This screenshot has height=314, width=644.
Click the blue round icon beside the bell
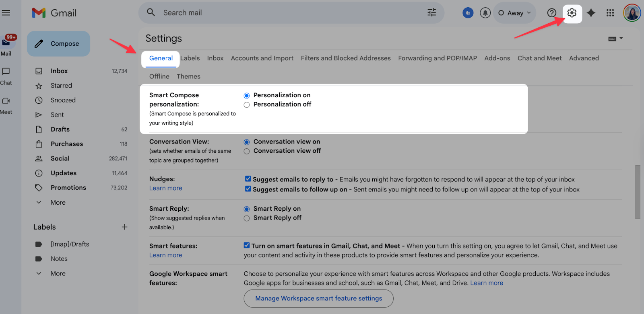(x=468, y=13)
